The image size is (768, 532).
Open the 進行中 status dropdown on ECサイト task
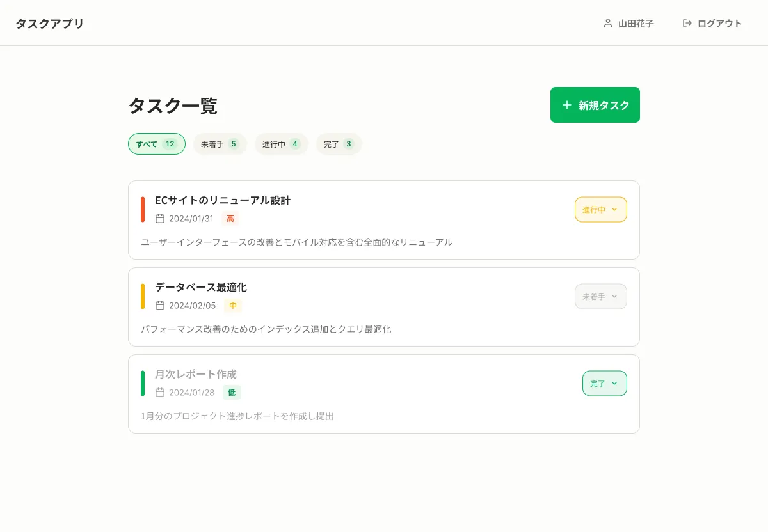[x=600, y=209]
